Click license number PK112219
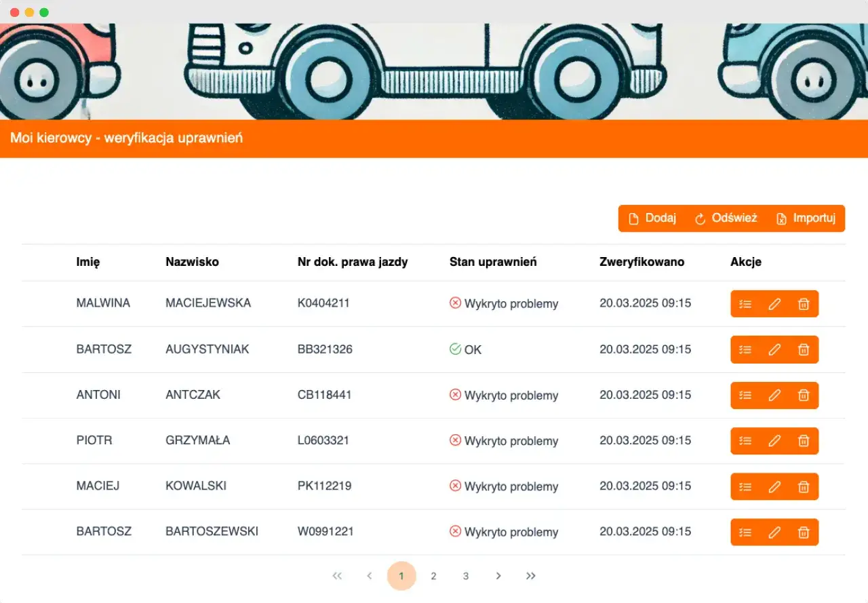Screen dimensions: 868x603 pyautogui.click(x=324, y=486)
